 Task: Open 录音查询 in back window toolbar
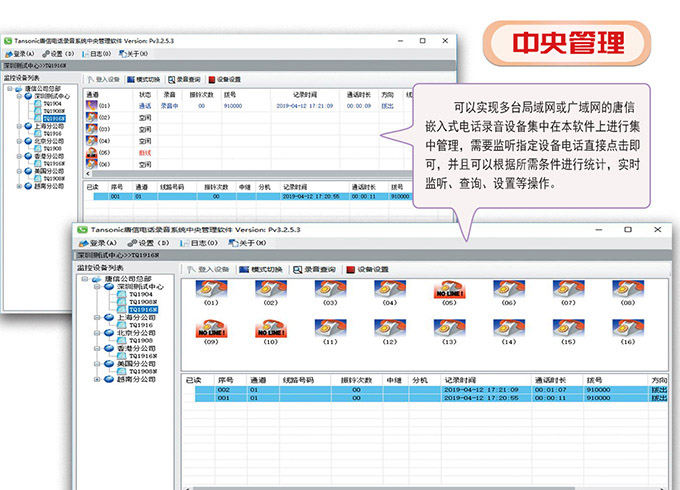click(184, 79)
